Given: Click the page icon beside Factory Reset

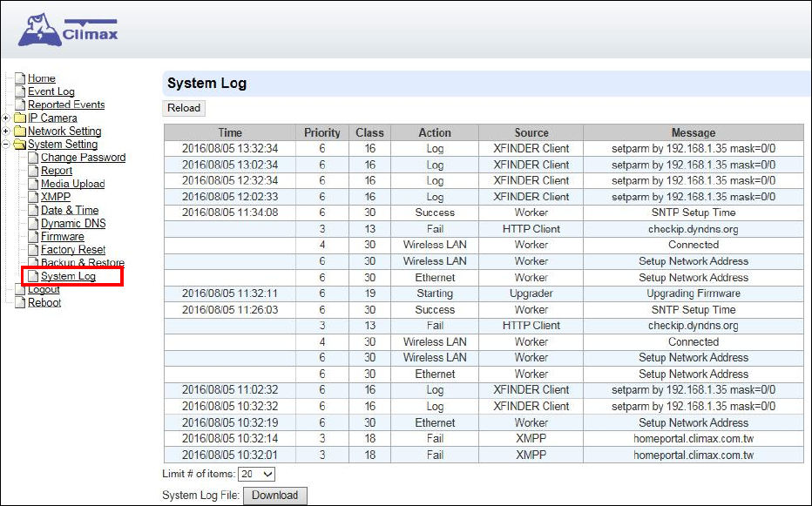Looking at the screenshot, I should tap(33, 250).
